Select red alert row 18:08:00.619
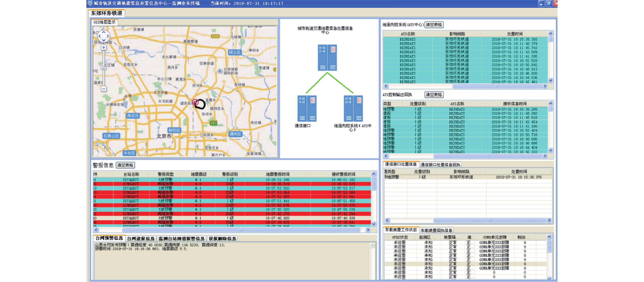This screenshot has height=282, width=644. (x=232, y=184)
